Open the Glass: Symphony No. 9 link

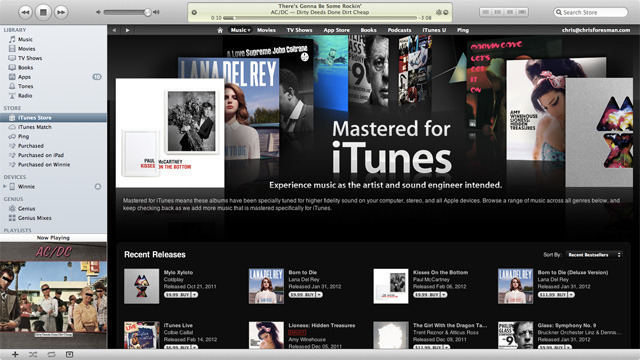coord(567,325)
